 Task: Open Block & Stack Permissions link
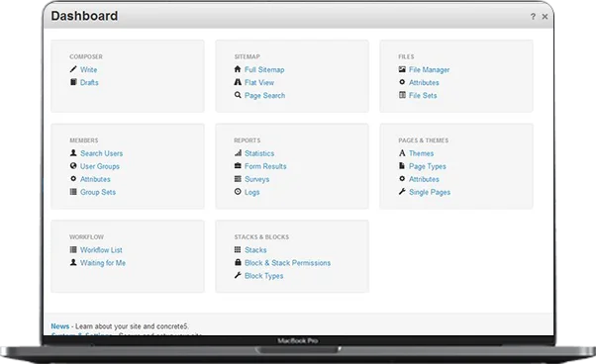287,263
